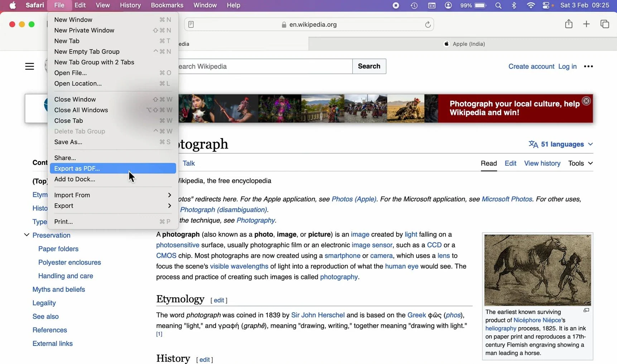Jump to Polyester enclosures in contents
This screenshot has height=364, width=617.
(x=70, y=262)
